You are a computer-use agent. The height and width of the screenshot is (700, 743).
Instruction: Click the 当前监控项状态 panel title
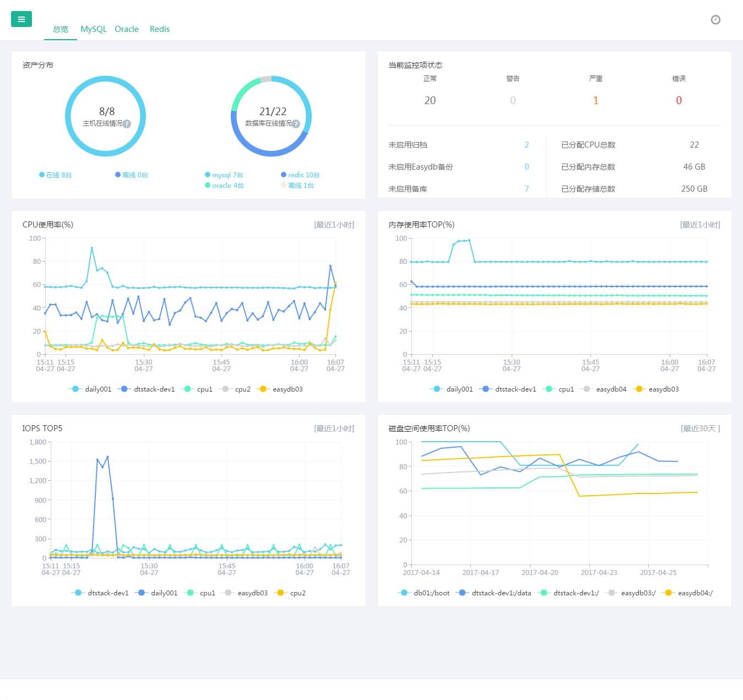pos(415,65)
